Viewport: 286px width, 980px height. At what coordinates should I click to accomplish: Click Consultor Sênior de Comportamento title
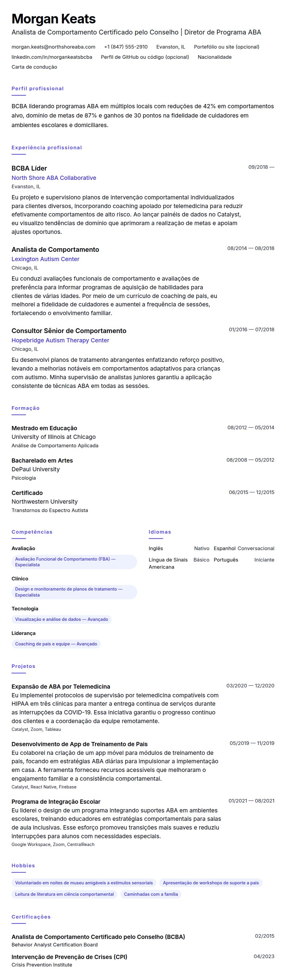tap(69, 331)
